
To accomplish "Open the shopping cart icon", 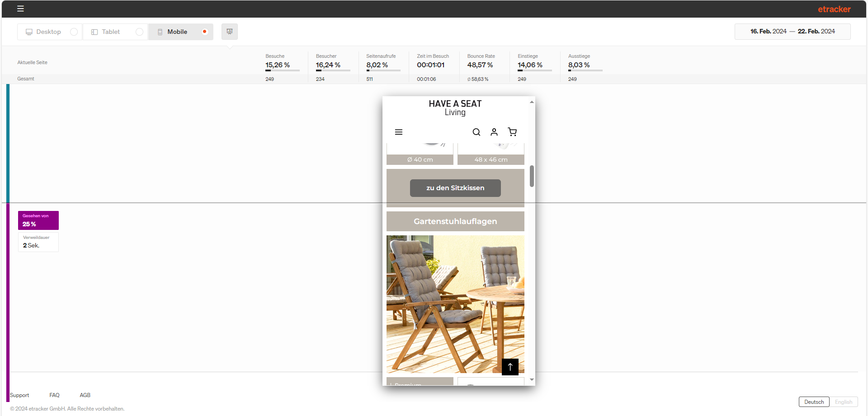I will [x=512, y=132].
